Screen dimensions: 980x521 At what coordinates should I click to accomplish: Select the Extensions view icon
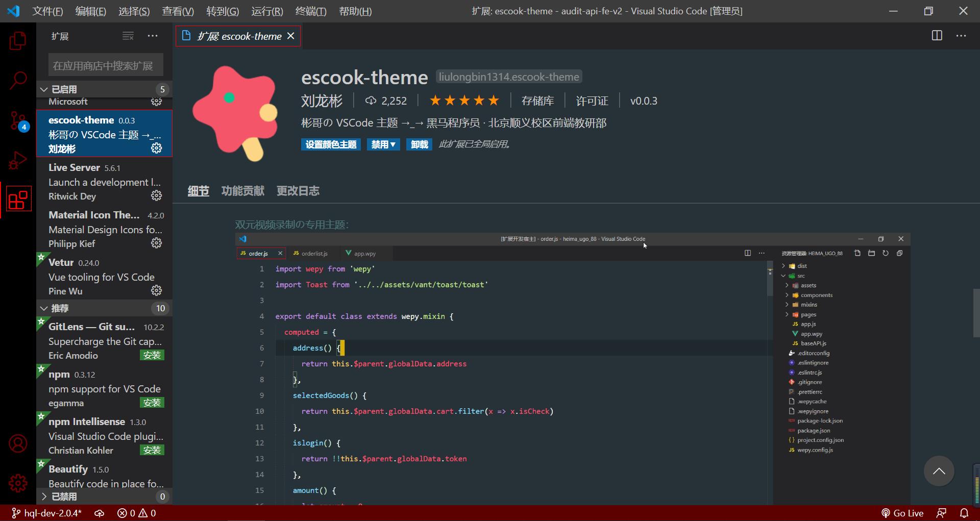(18, 200)
